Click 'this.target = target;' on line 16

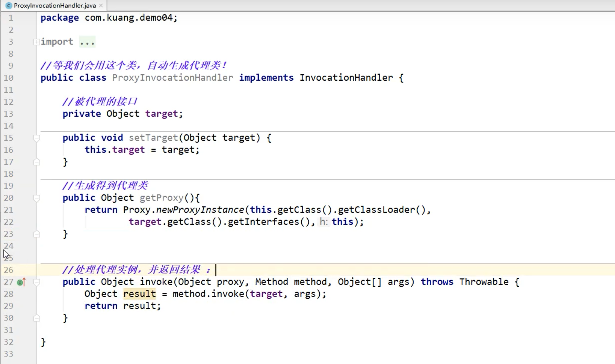(x=142, y=150)
